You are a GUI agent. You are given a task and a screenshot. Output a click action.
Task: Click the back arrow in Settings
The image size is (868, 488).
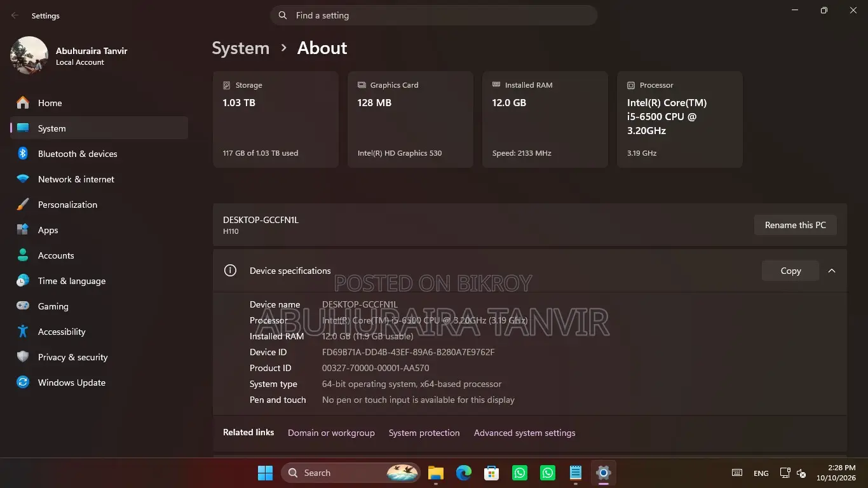15,15
